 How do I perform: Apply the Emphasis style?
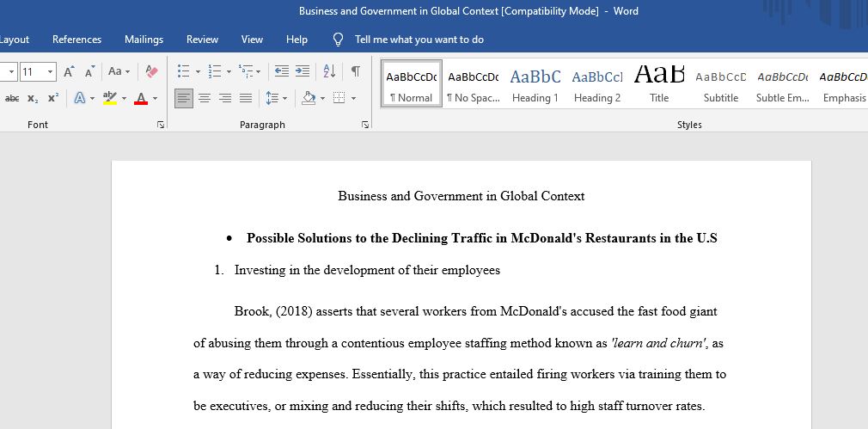click(844, 83)
